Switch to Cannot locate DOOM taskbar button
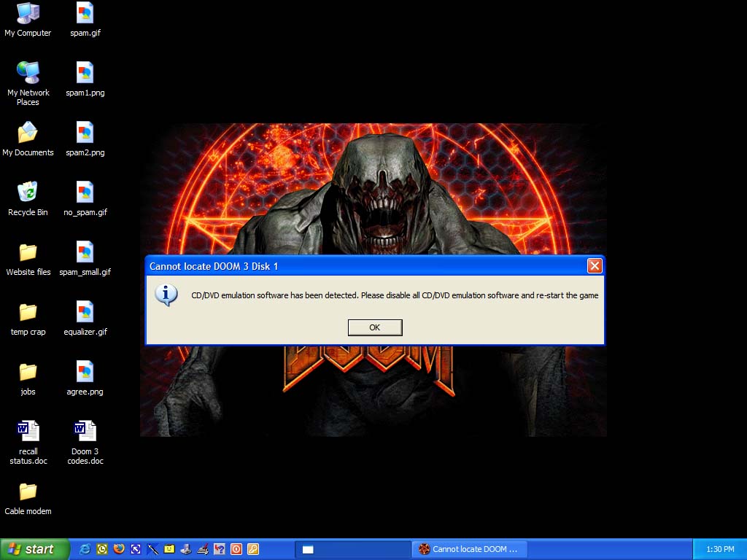The image size is (747, 560). click(469, 549)
